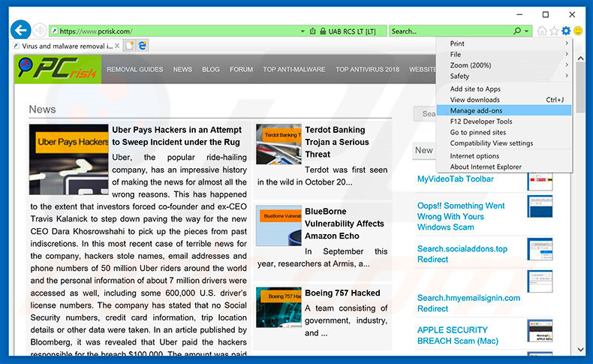This screenshot has width=593, height=364.
Task: Click scrollbar down arrow
Action: point(580,350)
